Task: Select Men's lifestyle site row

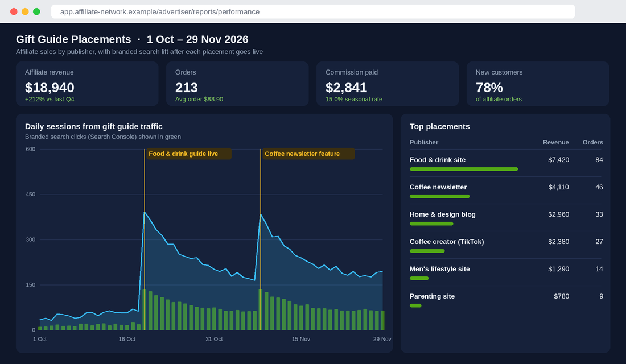Action: (505, 272)
